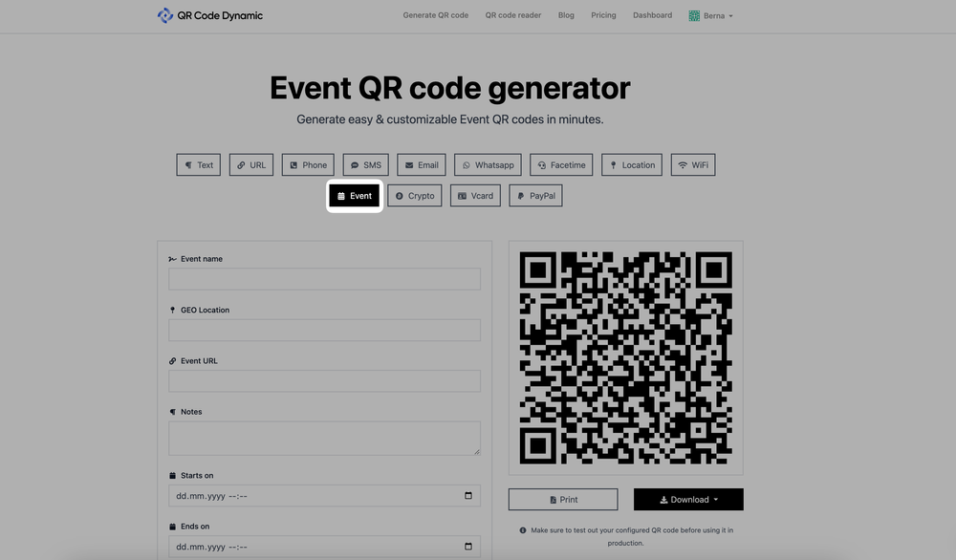
Task: Open the Pricing page
Action: [x=603, y=14]
